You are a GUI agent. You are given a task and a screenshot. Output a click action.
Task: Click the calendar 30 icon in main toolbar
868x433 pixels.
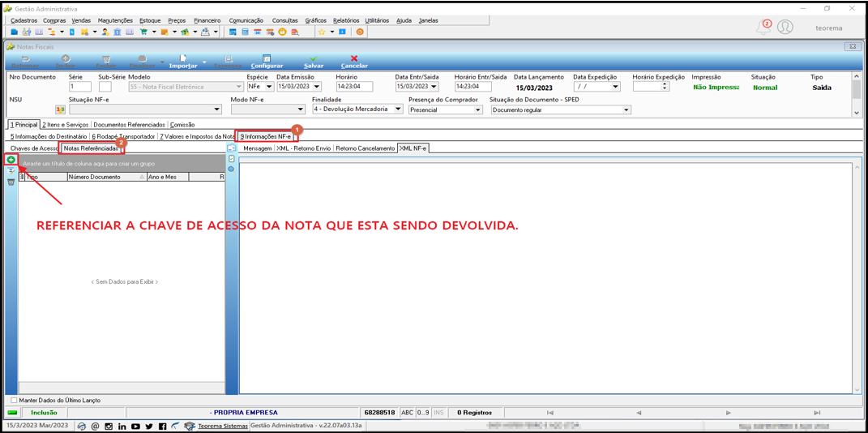click(x=258, y=32)
